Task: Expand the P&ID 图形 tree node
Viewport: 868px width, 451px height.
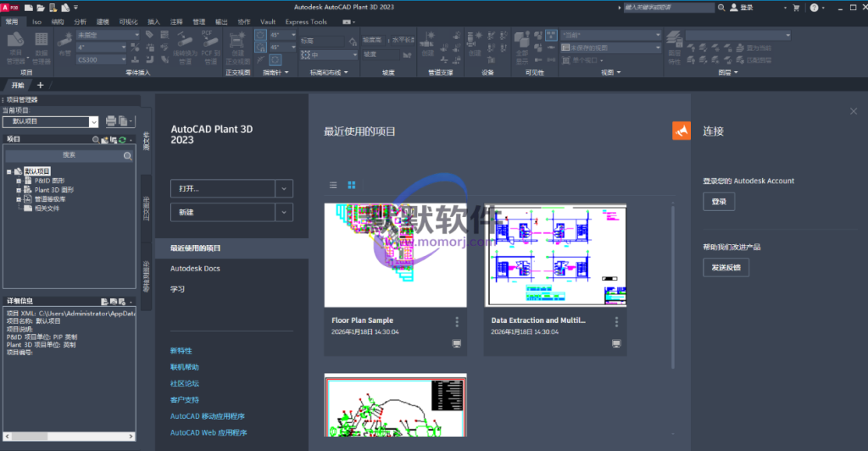Action: coord(17,181)
